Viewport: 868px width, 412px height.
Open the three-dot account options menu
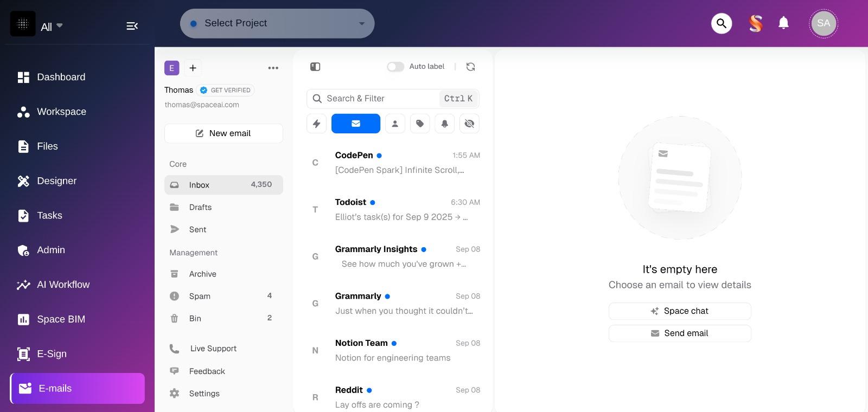tap(273, 68)
